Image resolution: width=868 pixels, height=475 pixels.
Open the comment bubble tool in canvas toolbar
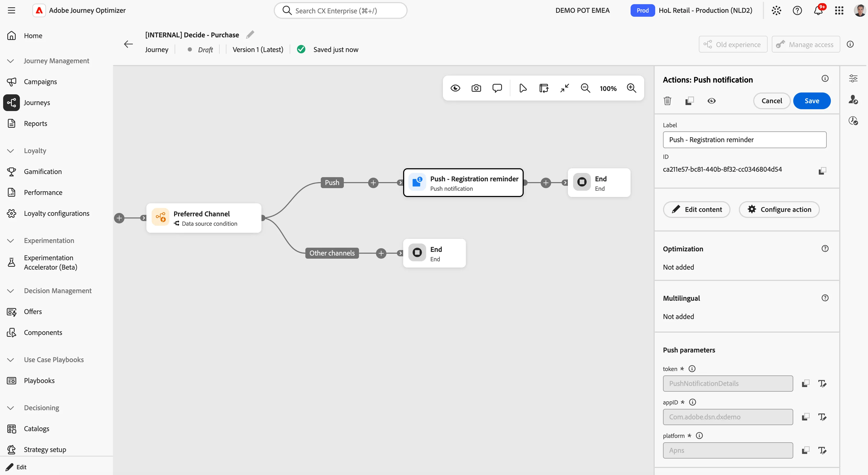click(497, 88)
